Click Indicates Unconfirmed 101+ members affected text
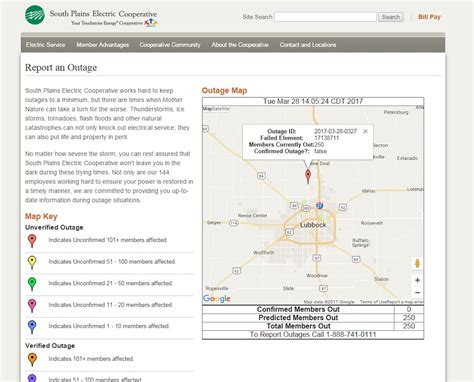Viewport: 474px width, 382px height. pyautogui.click(x=108, y=240)
